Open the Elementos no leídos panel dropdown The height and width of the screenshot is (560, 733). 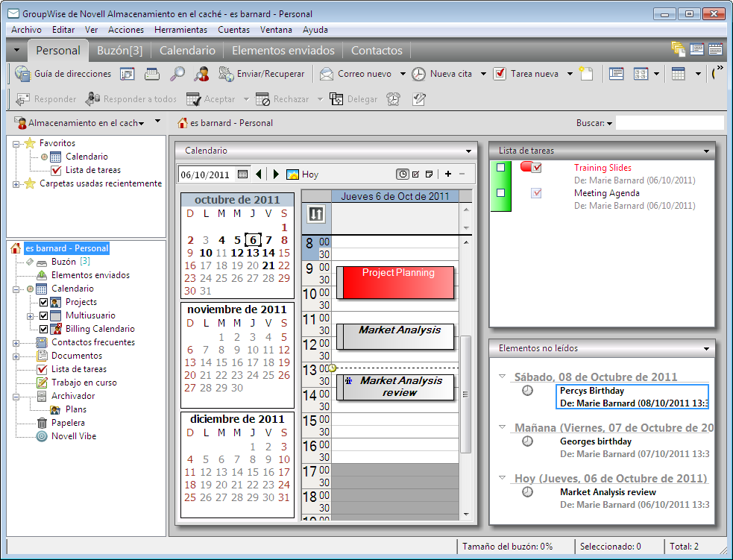(706, 349)
